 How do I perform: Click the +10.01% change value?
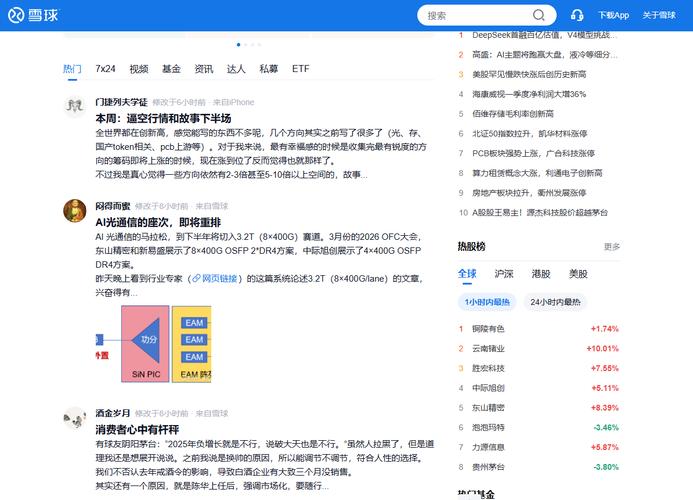tap(602, 348)
